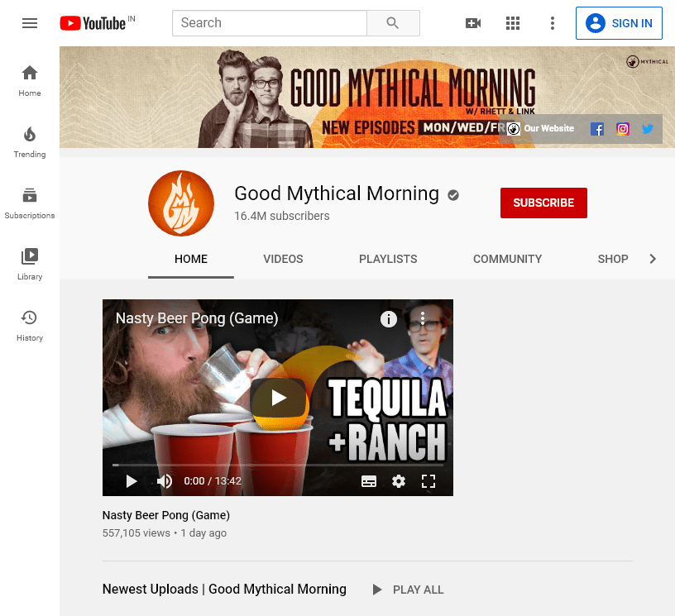Open Subscriptions in the sidebar
Screen dimensions: 675x616
[30, 203]
